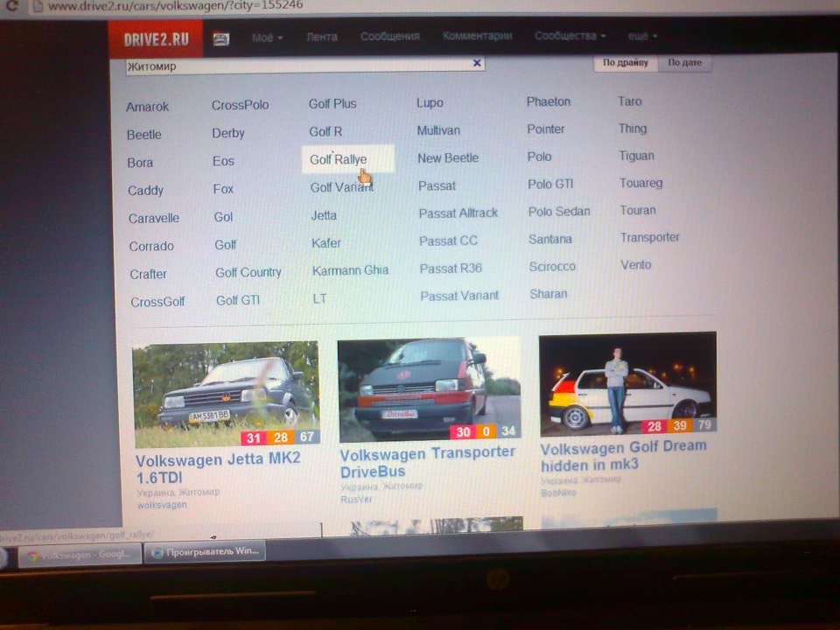Viewport: 840px width, 630px height.
Task: Open the Touareg model link
Action: (x=640, y=183)
